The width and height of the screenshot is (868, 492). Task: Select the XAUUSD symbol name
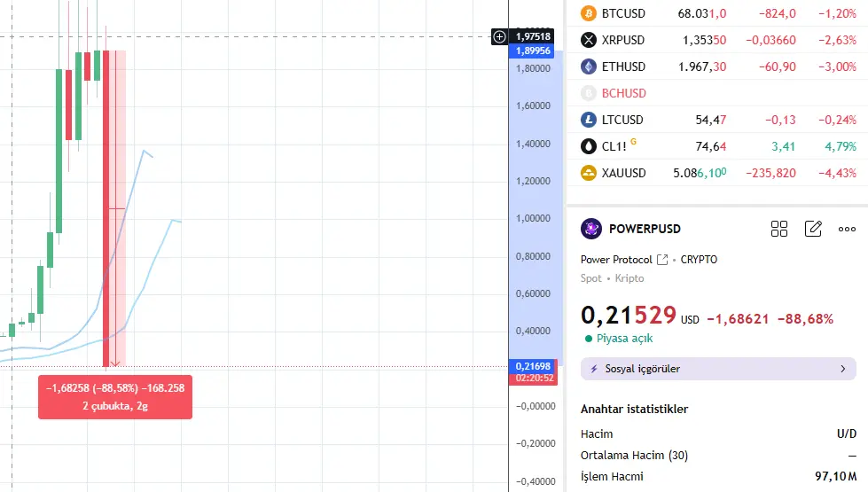coord(624,173)
